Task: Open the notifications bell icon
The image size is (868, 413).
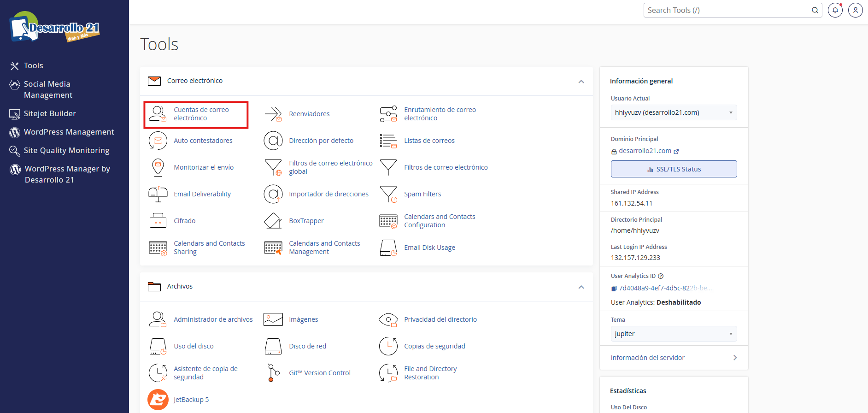Action: point(835,10)
